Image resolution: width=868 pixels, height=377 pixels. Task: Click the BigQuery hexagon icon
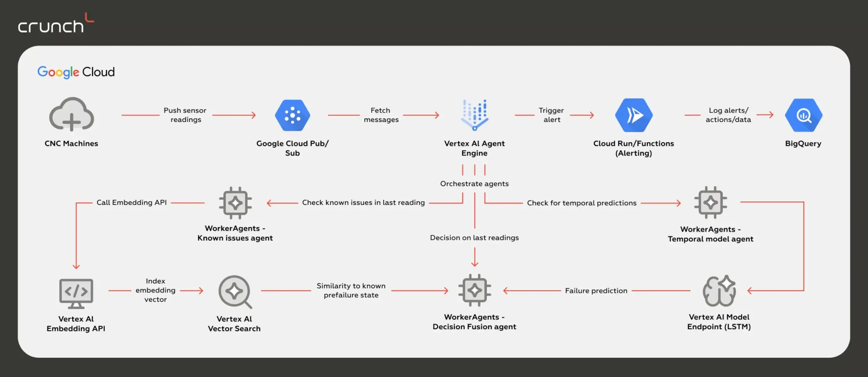[804, 115]
